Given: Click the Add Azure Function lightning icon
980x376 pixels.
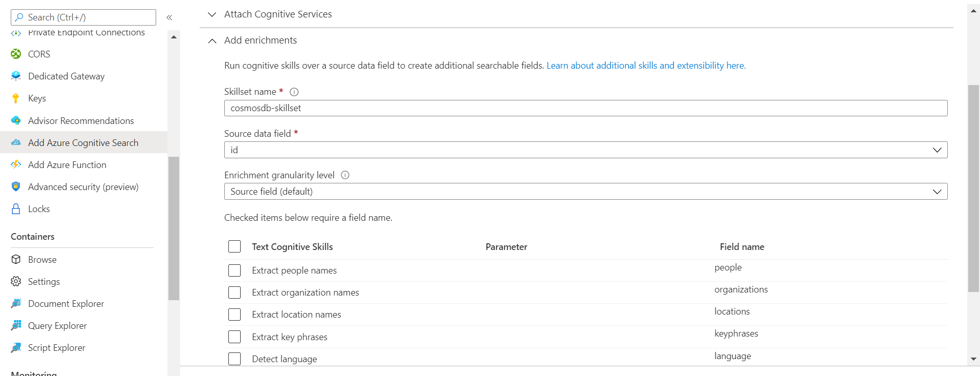Looking at the screenshot, I should click(x=16, y=164).
